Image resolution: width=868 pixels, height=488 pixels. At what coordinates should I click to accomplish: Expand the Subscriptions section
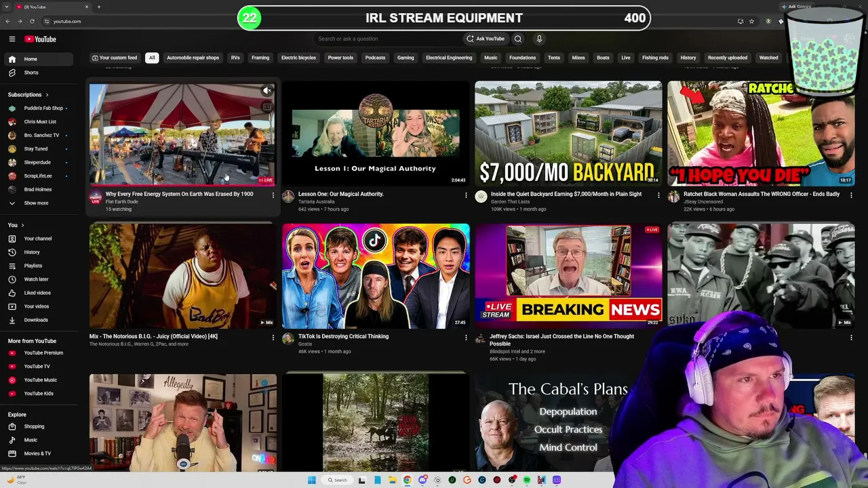[x=28, y=95]
